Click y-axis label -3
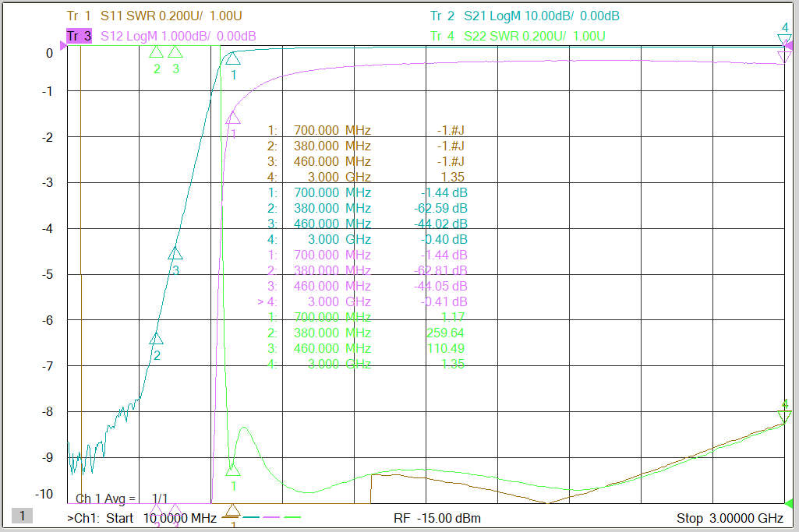 [48, 182]
